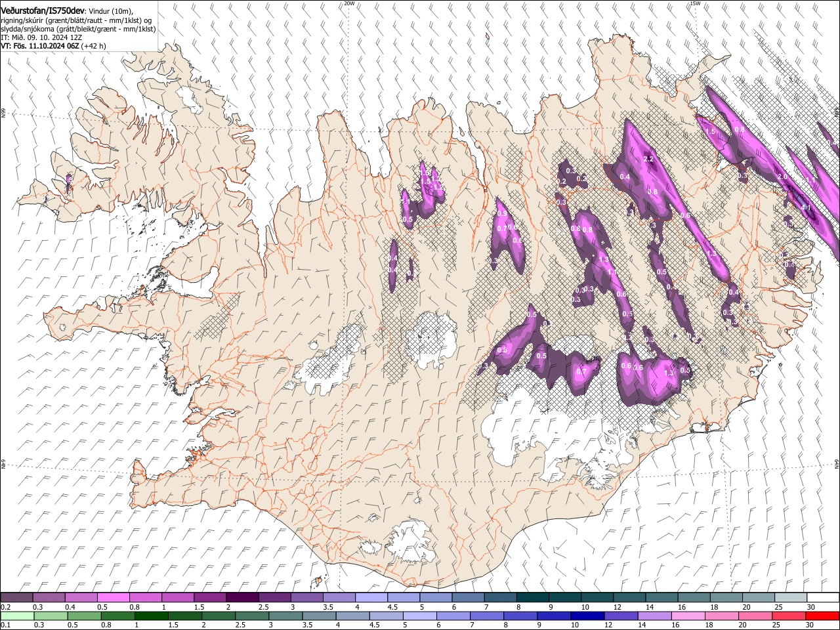The width and height of the screenshot is (840, 630).
Task: Pick the bottom-row swatch between 0.5 and 0.8
Action: (x=84, y=616)
